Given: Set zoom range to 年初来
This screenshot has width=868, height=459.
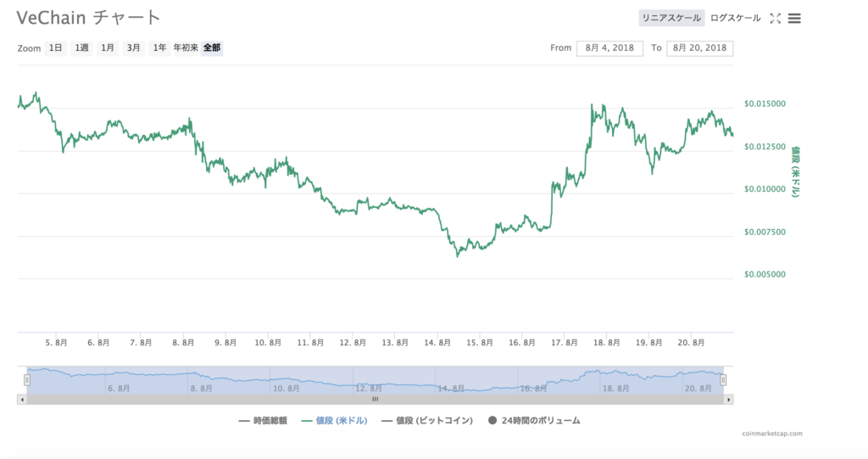Looking at the screenshot, I should [186, 48].
